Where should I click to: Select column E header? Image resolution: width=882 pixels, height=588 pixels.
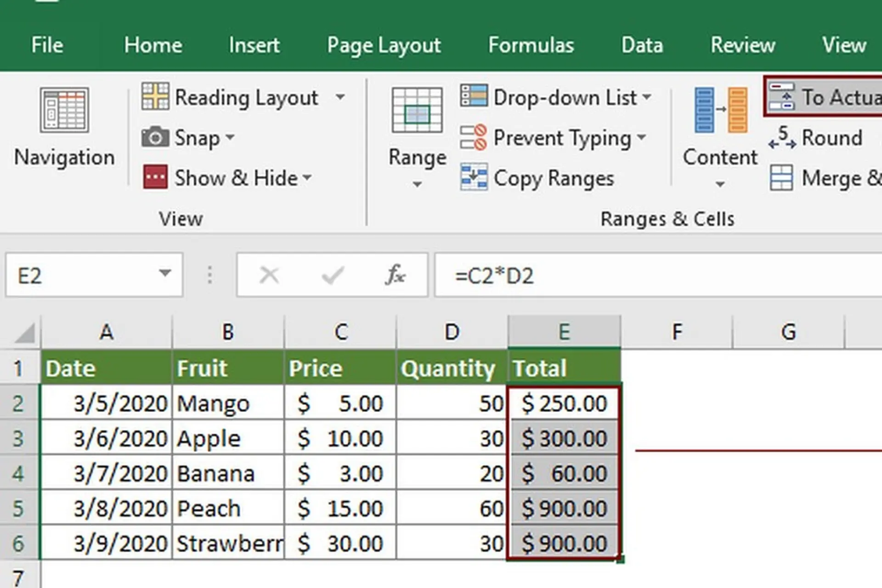coord(565,332)
